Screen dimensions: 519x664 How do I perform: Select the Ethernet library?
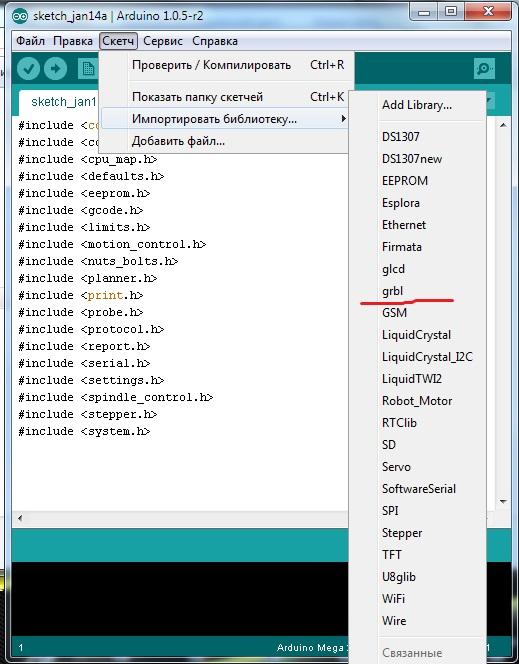(x=417, y=225)
